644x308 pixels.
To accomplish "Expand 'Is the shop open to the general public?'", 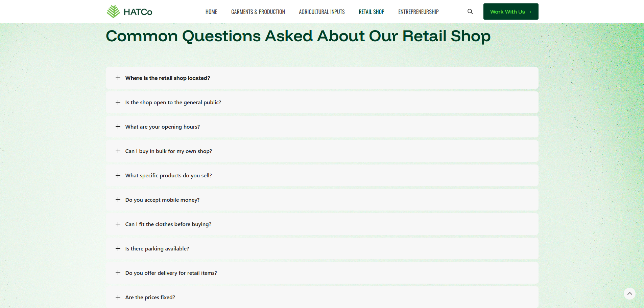I will pyautogui.click(x=173, y=102).
